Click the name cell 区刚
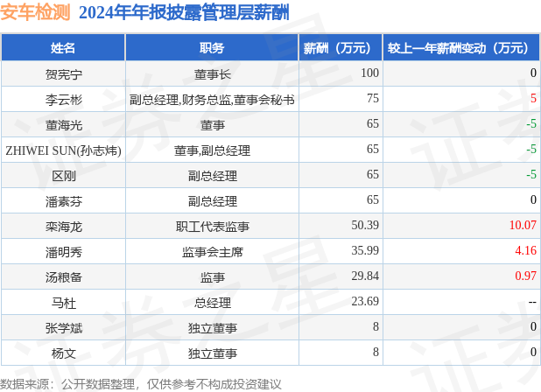The width and height of the screenshot is (541, 392). (x=64, y=176)
